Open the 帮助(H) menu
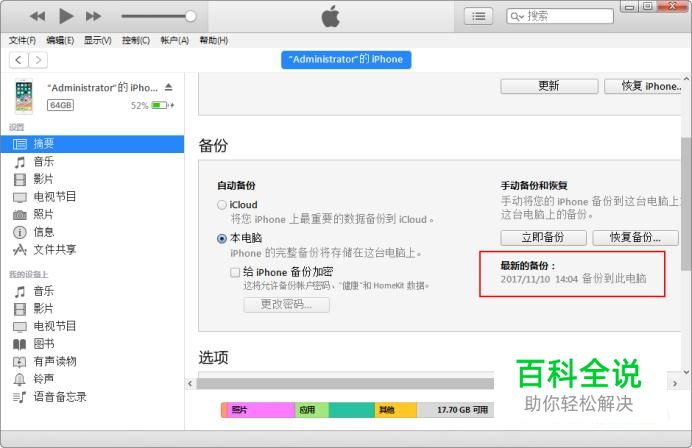Viewport: 692px width, 448px height. [x=214, y=41]
